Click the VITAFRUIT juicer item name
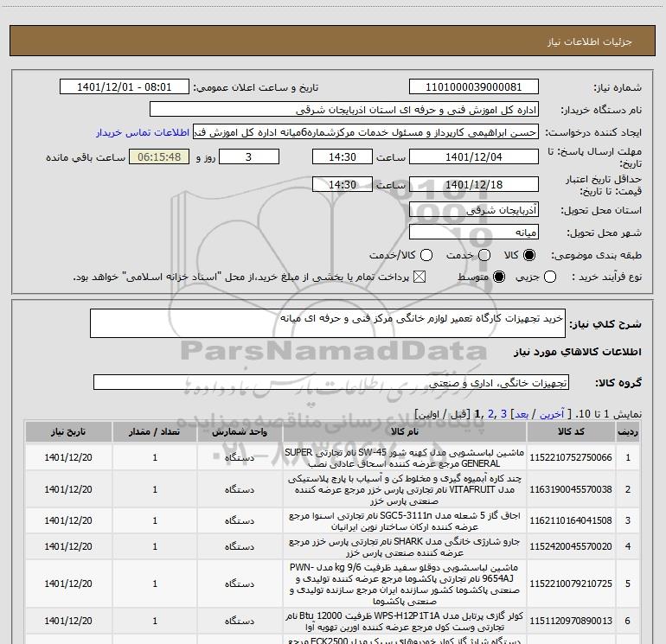The width and height of the screenshot is (666, 644). [405, 489]
